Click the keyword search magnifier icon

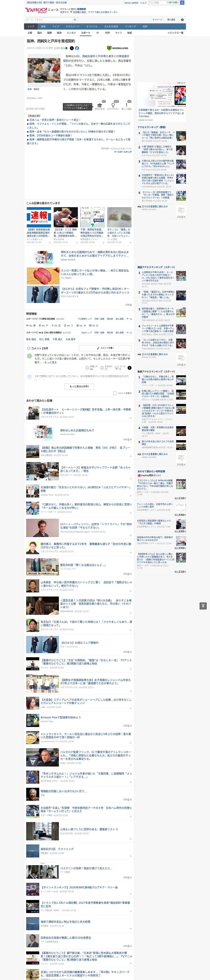click(75, 20)
